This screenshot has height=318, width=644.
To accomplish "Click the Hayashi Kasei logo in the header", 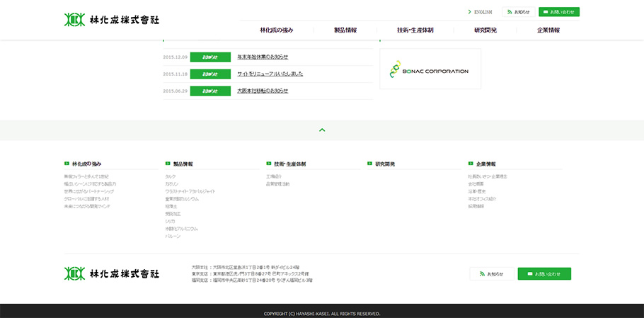I will [110, 18].
